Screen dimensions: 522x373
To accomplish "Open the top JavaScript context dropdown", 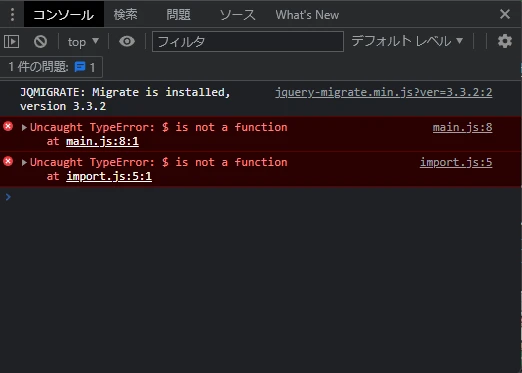I will (83, 42).
